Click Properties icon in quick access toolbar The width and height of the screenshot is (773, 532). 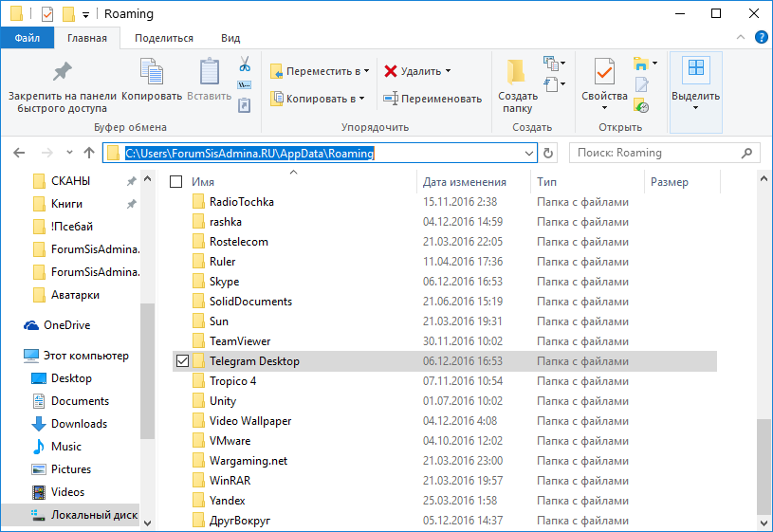(47, 14)
